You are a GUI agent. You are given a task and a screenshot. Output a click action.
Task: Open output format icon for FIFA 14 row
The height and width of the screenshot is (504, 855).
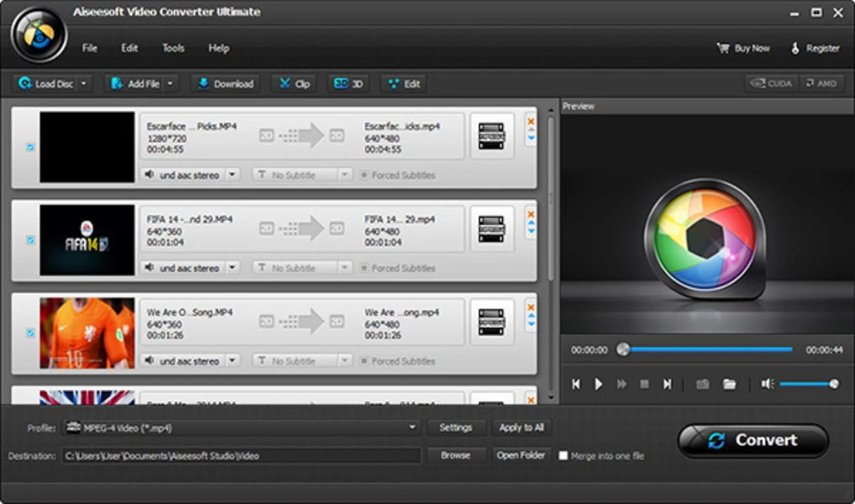[491, 229]
